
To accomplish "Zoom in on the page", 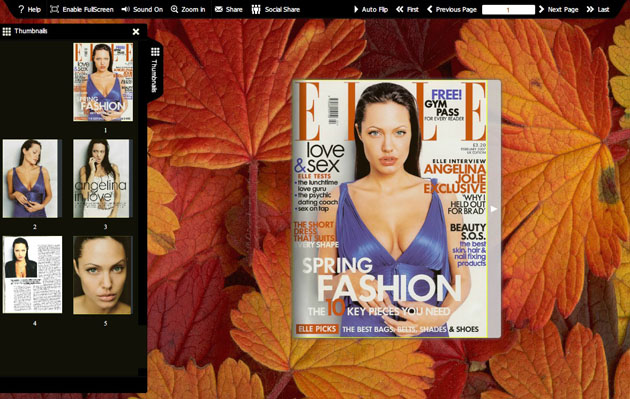I will (x=188, y=9).
